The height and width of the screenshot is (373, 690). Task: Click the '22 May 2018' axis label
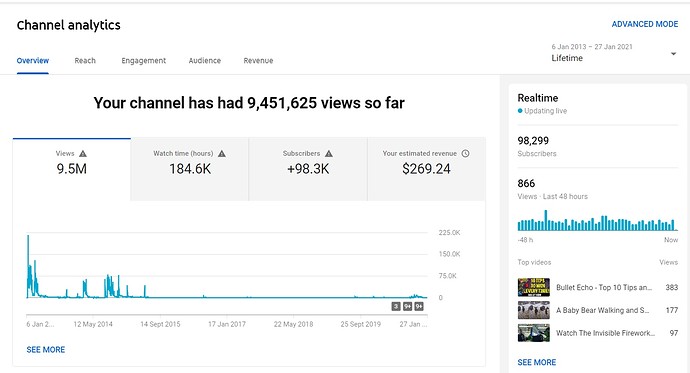(294, 324)
